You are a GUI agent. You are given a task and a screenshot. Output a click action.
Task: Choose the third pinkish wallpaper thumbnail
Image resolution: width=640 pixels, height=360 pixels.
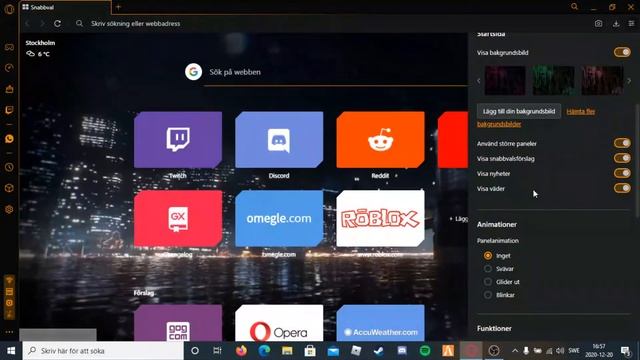click(x=602, y=81)
